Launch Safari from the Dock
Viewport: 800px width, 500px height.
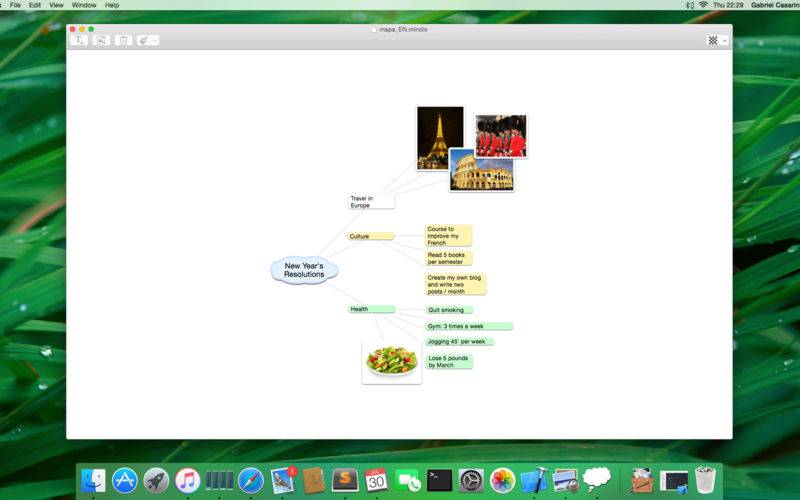pyautogui.click(x=250, y=480)
